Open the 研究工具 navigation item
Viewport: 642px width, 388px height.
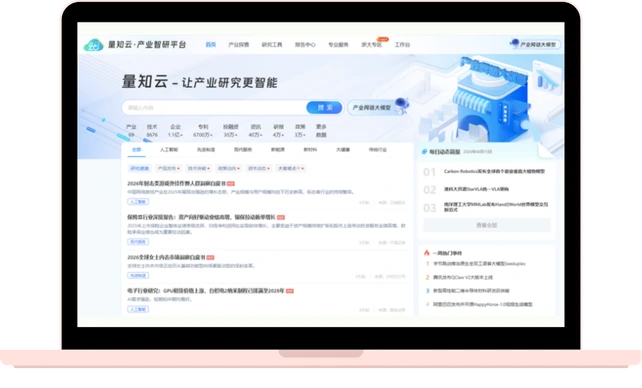(272, 45)
